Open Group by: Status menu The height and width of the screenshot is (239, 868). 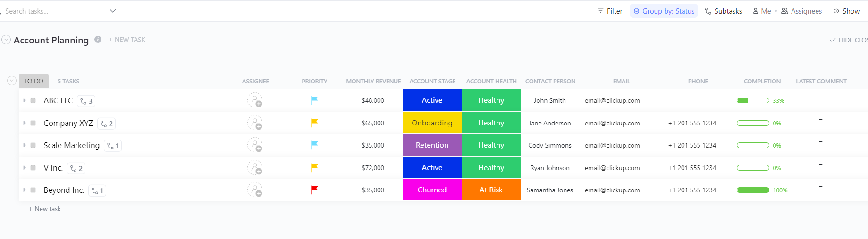click(664, 11)
